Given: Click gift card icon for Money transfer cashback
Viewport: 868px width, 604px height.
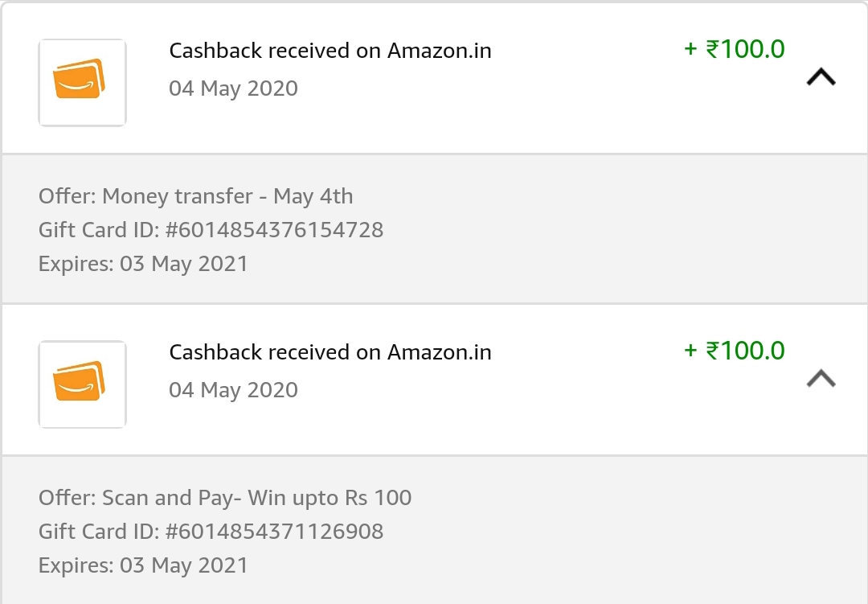Looking at the screenshot, I should [x=82, y=82].
